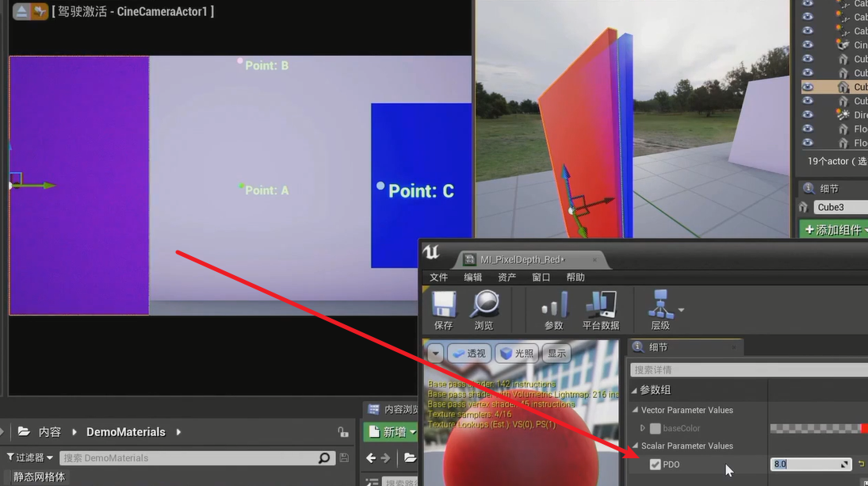Image resolution: width=868 pixels, height=486 pixels.
Task: Click the 透视 perspective button
Action: pyautogui.click(x=468, y=353)
